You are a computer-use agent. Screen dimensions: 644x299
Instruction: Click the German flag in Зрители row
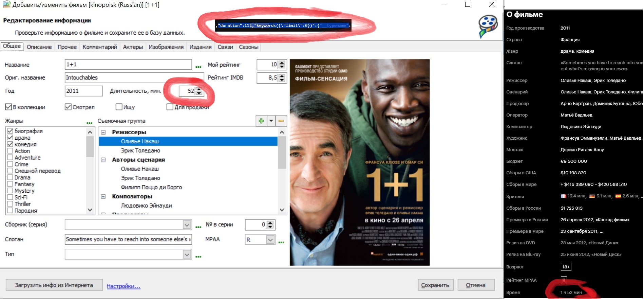(592, 196)
